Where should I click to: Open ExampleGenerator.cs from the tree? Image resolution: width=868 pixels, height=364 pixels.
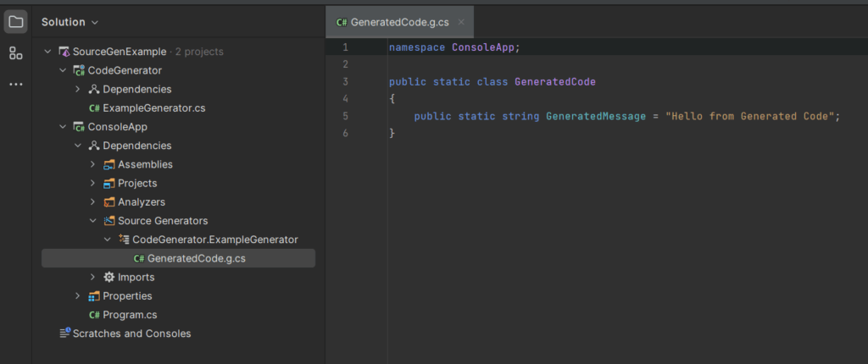153,108
